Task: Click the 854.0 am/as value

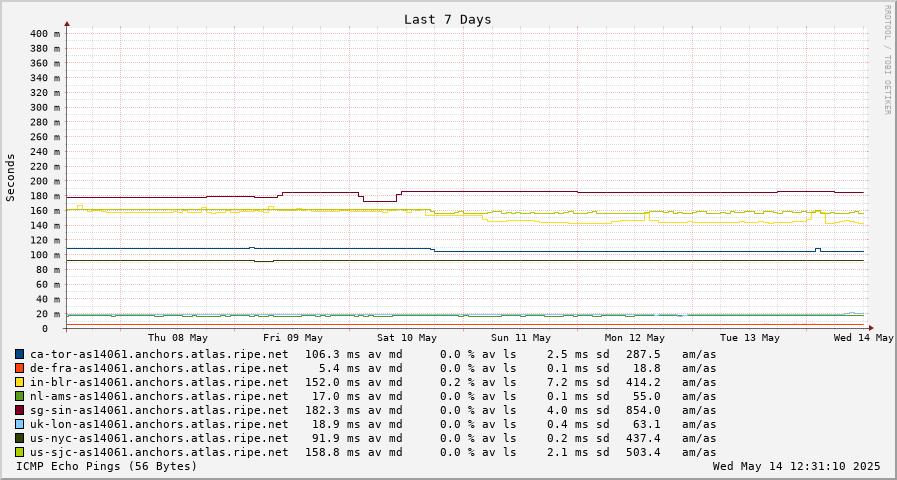Action: click(x=644, y=410)
